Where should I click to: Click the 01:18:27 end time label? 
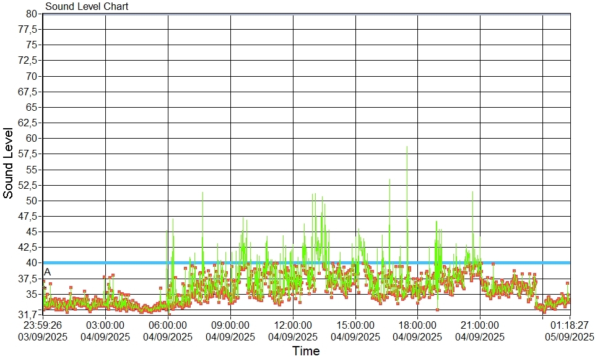570,325
